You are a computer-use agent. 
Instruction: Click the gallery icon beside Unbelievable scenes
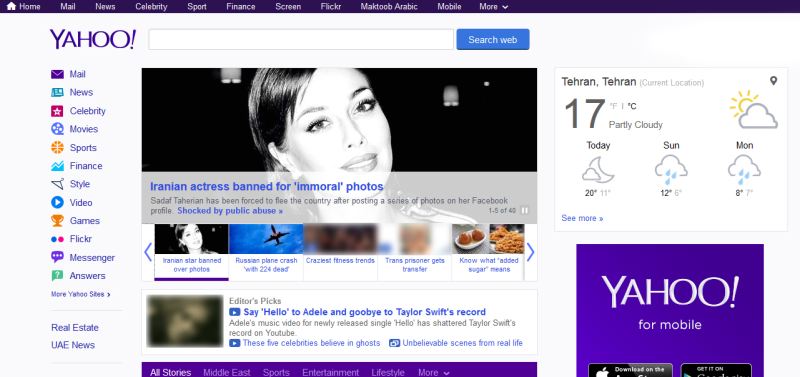[394, 343]
